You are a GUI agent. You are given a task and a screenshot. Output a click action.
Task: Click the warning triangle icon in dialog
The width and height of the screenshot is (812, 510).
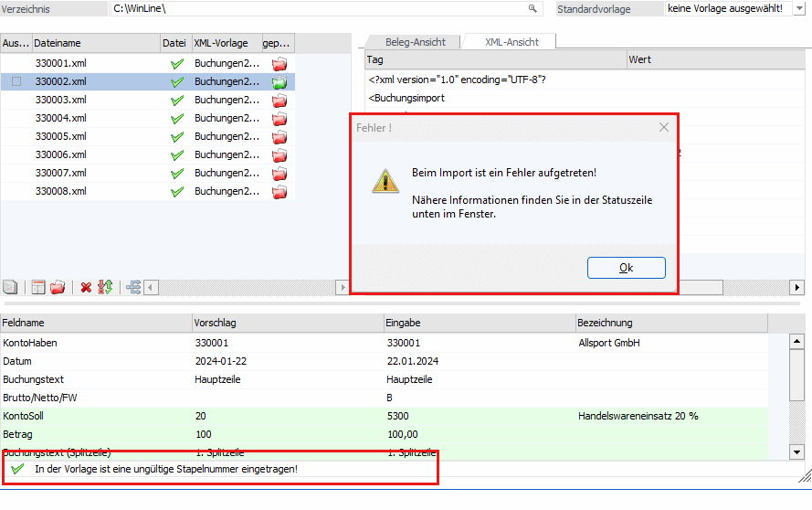click(385, 181)
